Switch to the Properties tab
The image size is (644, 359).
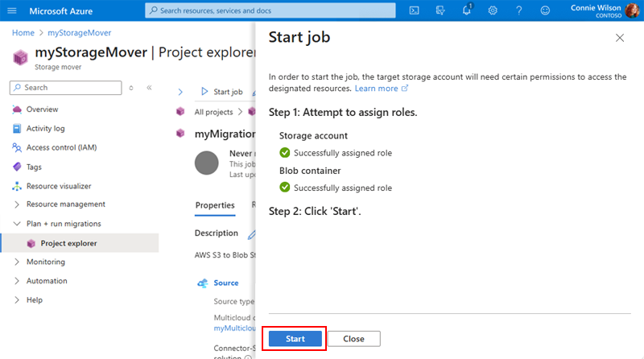click(x=215, y=205)
